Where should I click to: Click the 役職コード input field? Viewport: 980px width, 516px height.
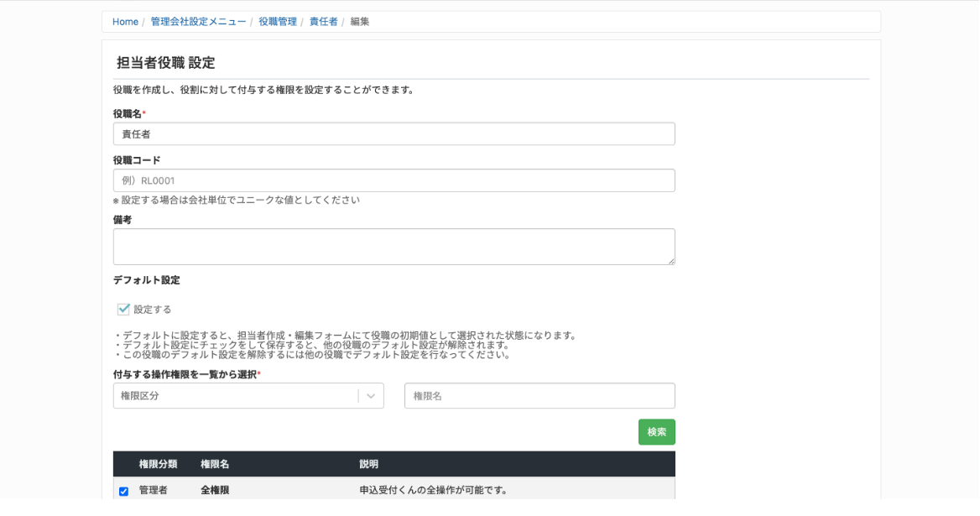394,180
